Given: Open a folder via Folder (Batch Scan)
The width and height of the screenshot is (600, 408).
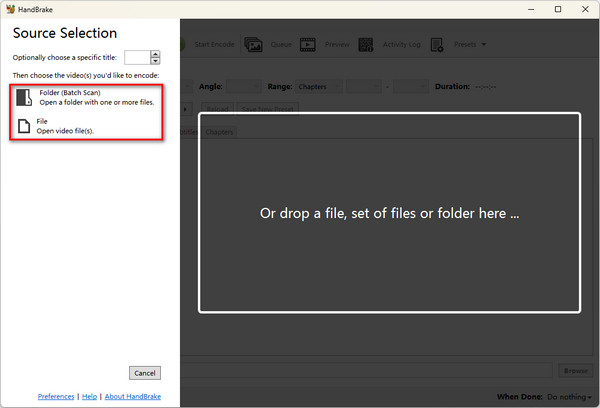Looking at the screenshot, I should [x=86, y=98].
